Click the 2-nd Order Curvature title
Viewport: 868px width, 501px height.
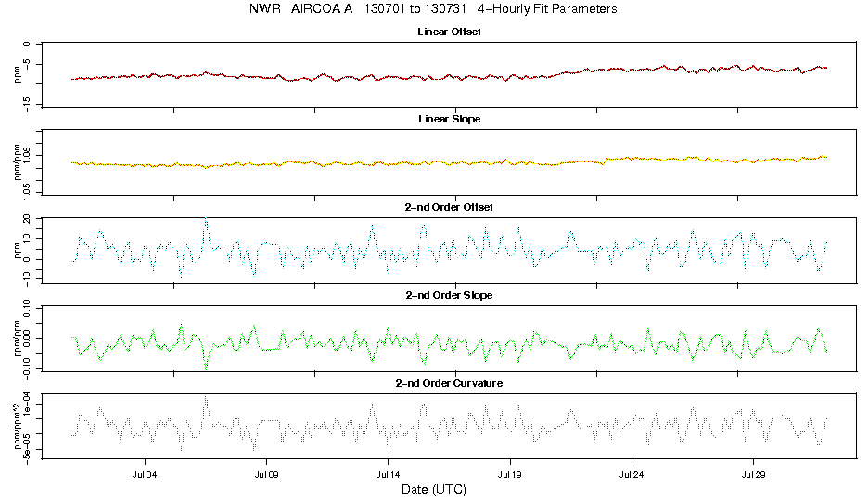coord(449,383)
